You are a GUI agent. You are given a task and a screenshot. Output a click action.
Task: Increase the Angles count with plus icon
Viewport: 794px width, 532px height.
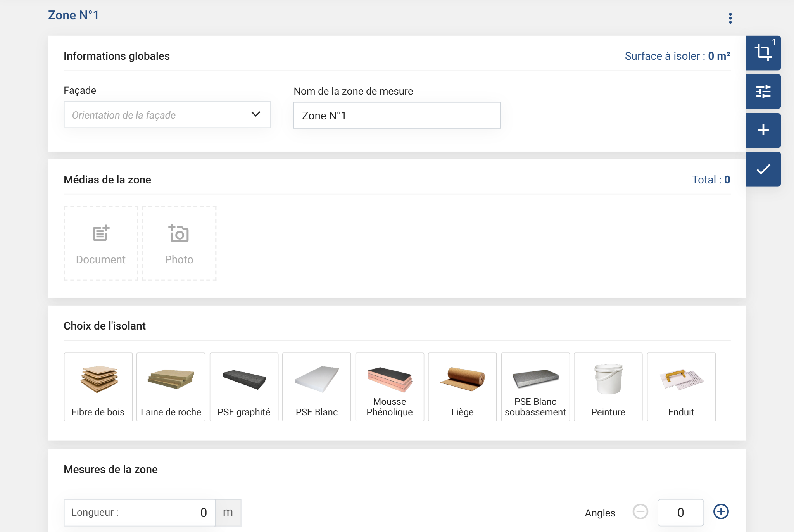[721, 511]
